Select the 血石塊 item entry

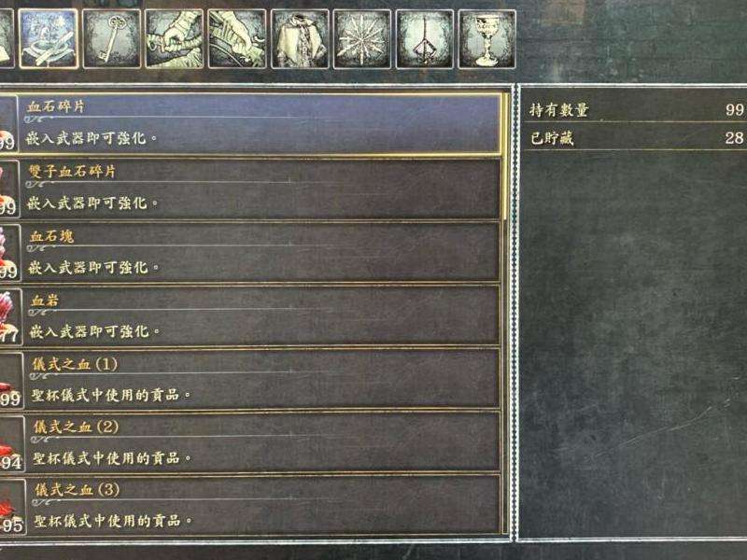point(250,252)
